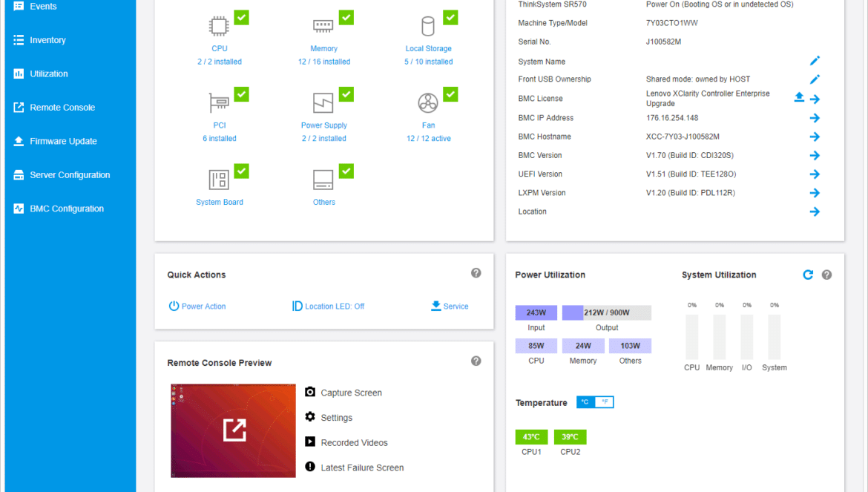Click the 103W Others power box
The width and height of the screenshot is (868, 492).
(x=630, y=346)
